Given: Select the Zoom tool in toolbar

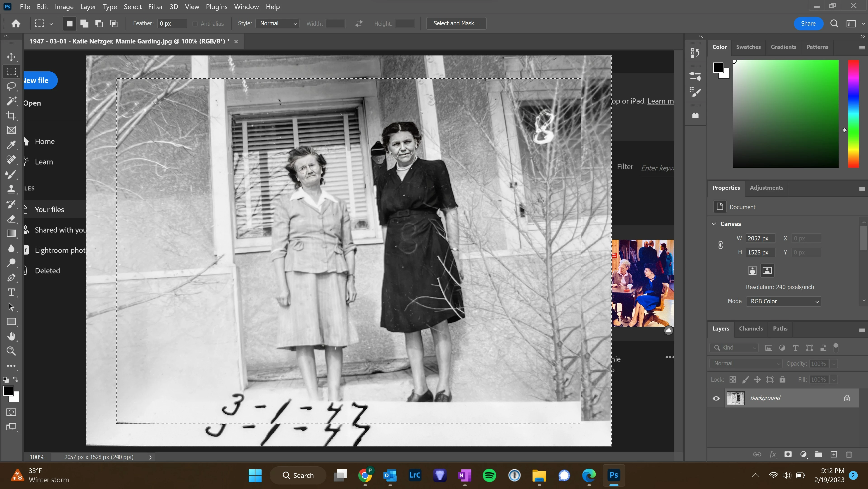Looking at the screenshot, I should point(11,351).
